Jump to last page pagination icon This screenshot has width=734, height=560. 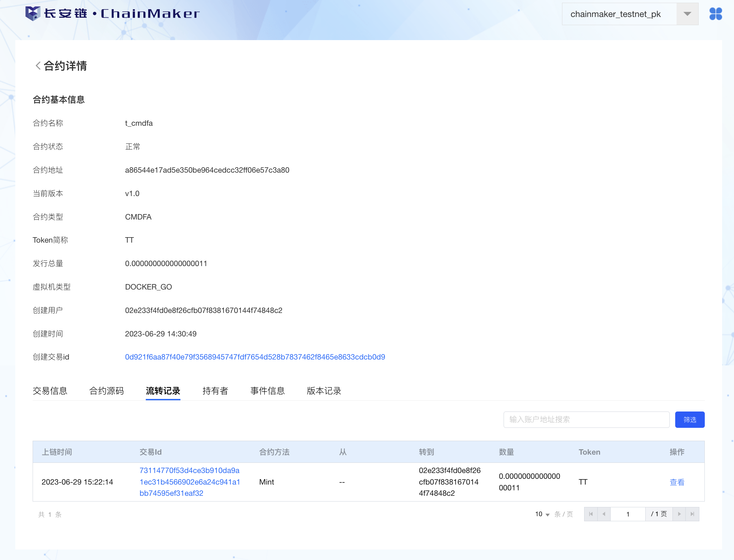point(692,514)
